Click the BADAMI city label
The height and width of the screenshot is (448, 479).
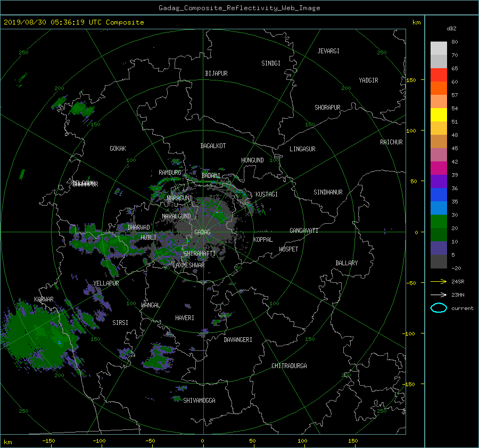(x=211, y=176)
